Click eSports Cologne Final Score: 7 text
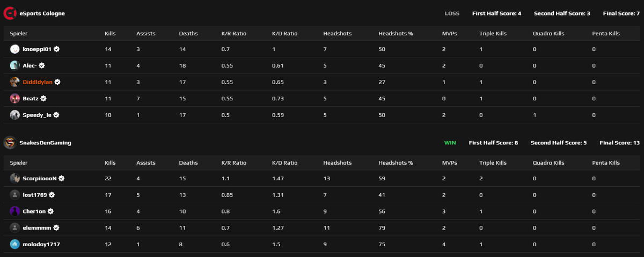Image resolution: width=644 pixels, height=257 pixels. pos(621,13)
